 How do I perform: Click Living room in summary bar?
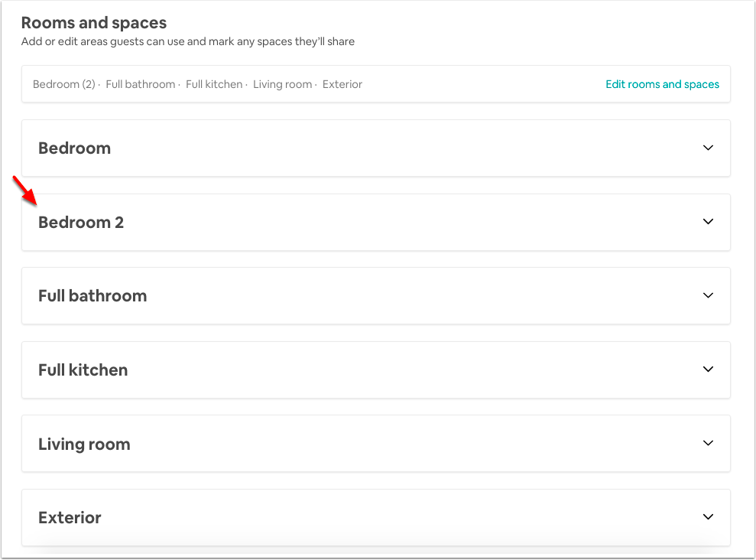click(283, 84)
